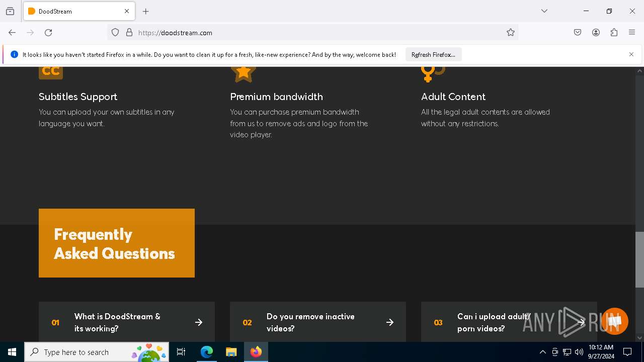Reload the current page
644x362 pixels.
pyautogui.click(x=48, y=33)
